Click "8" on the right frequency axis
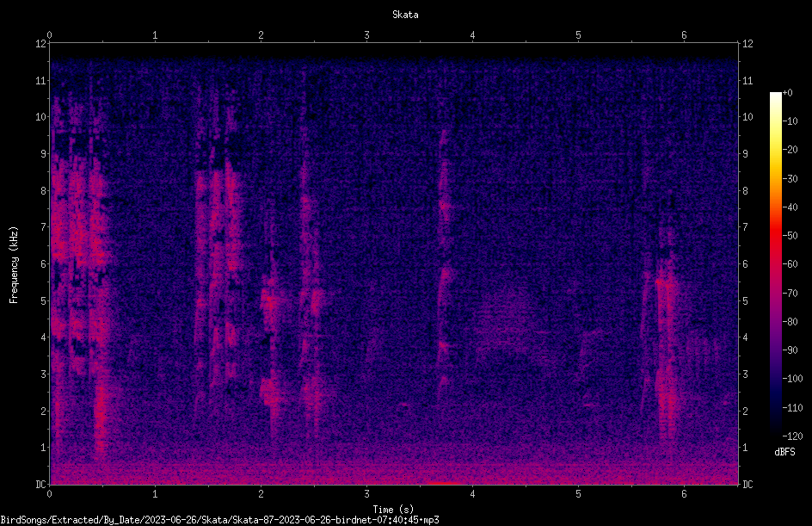Image resolution: width=812 pixels, height=526 pixels. click(745, 191)
